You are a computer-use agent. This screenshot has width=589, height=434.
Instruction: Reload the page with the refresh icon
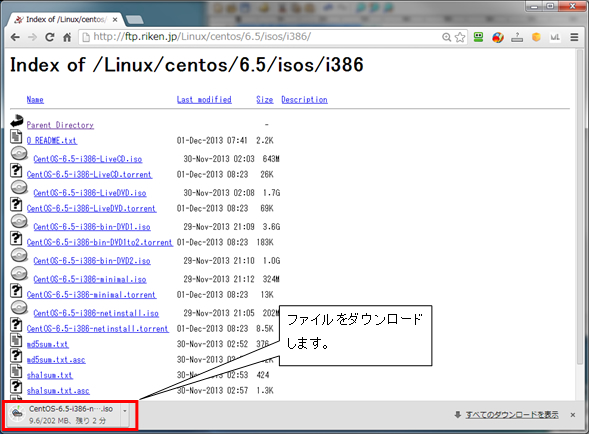coord(50,37)
